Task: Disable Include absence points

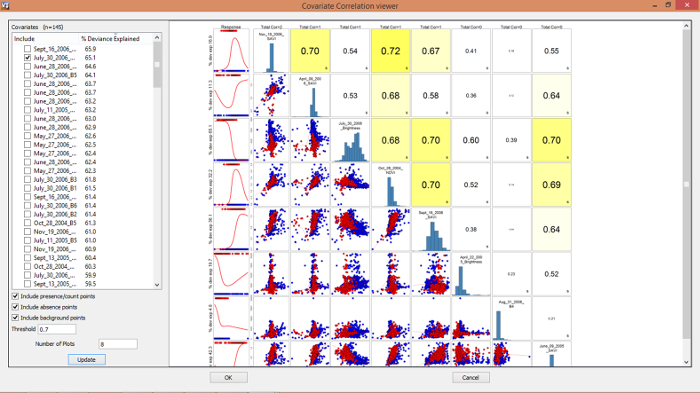Action: pos(15,307)
